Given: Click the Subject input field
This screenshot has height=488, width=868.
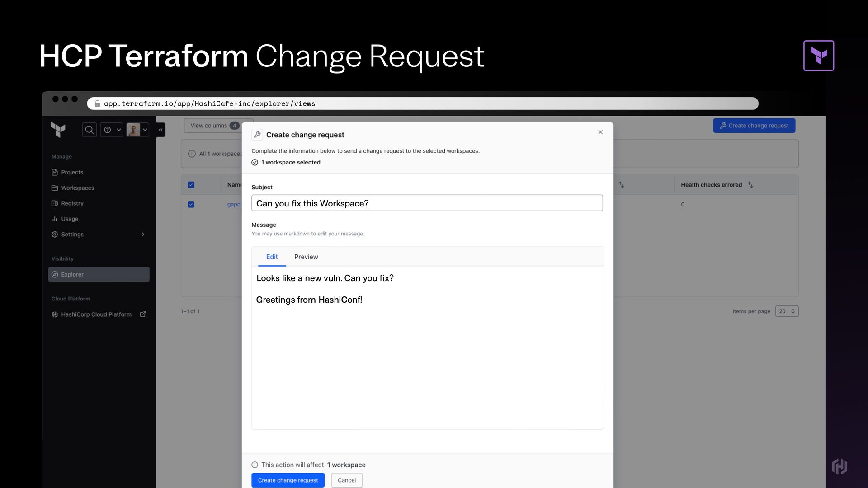Looking at the screenshot, I should pos(427,203).
